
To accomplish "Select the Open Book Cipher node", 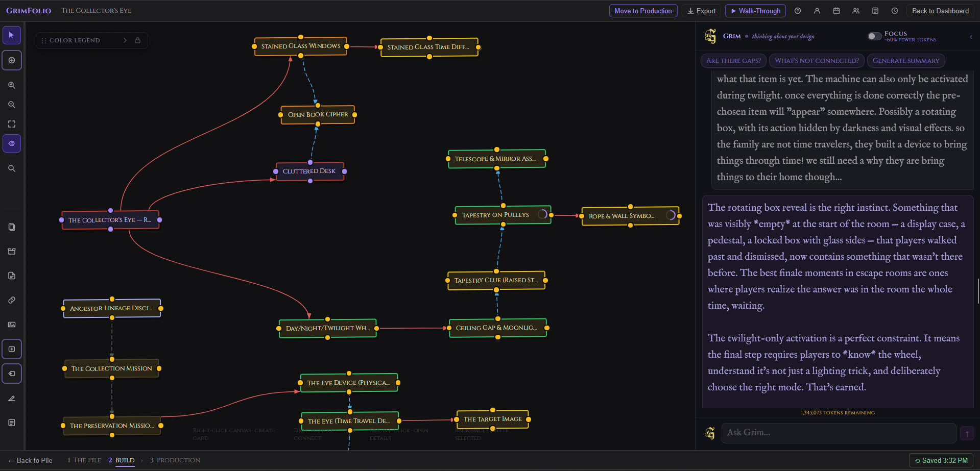I will (x=318, y=115).
